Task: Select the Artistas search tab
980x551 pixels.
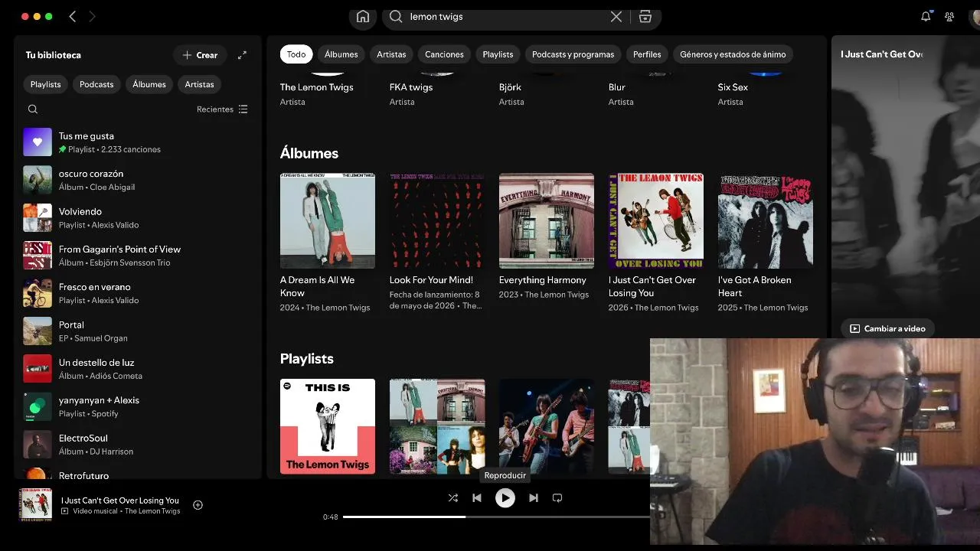Action: (391, 54)
